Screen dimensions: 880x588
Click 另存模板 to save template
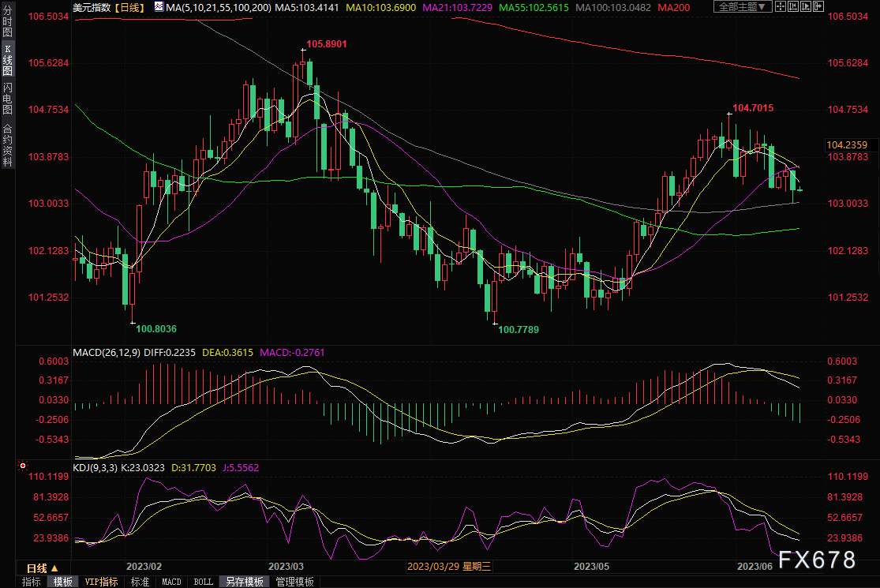[x=244, y=582]
